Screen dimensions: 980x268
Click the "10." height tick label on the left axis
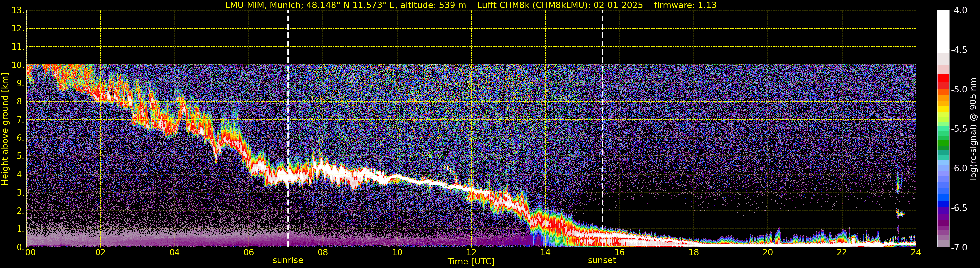18,65
